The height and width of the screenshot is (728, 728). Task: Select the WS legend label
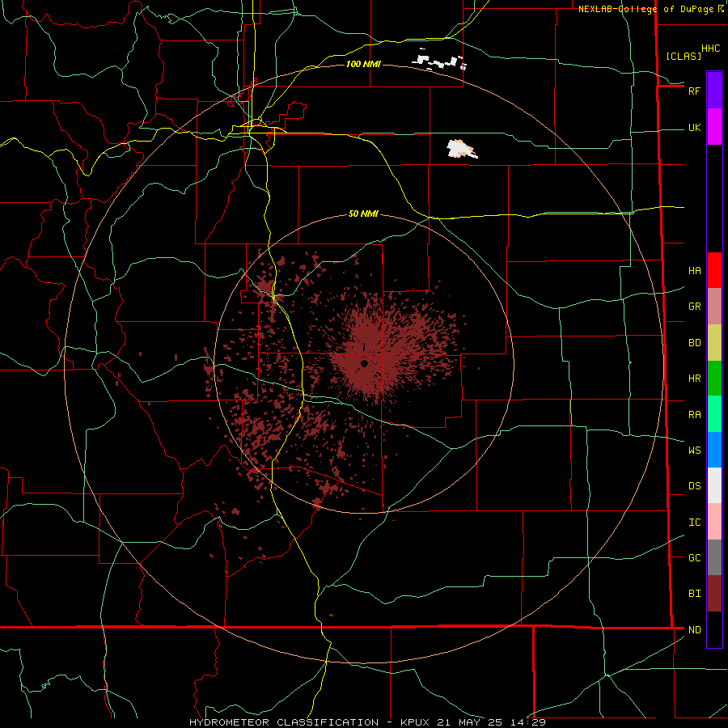(694, 450)
